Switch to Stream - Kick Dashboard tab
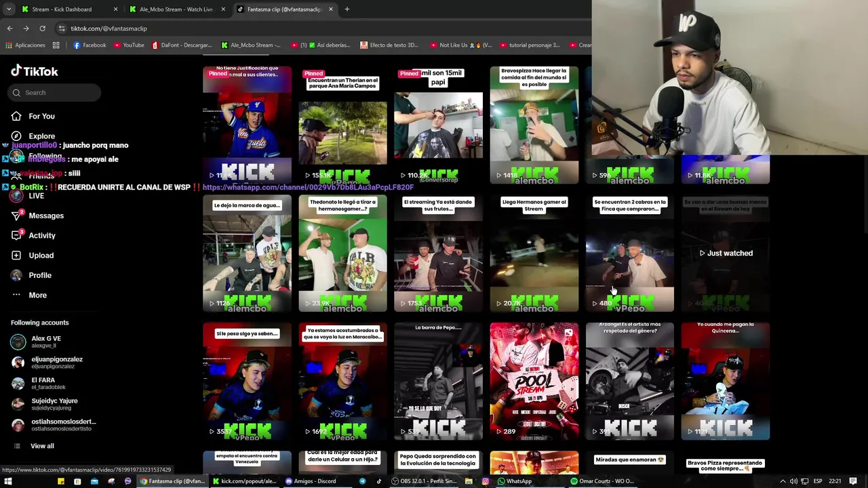The width and height of the screenshot is (868, 488). click(x=70, y=9)
